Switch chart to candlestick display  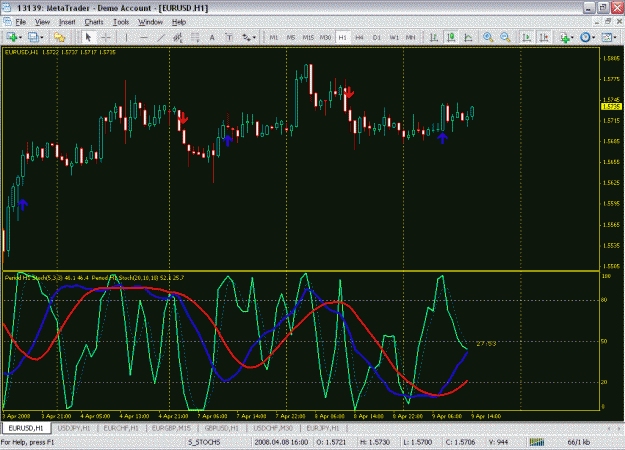(x=451, y=37)
